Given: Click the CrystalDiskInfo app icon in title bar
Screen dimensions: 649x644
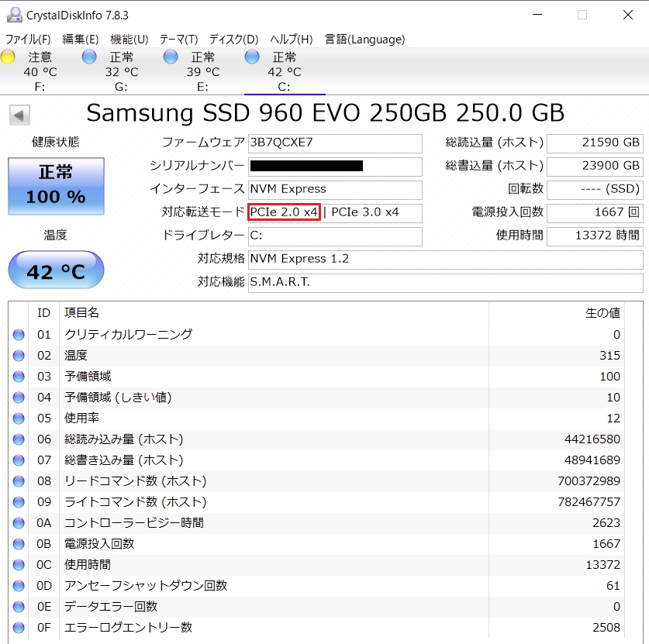Looking at the screenshot, I should coord(15,15).
